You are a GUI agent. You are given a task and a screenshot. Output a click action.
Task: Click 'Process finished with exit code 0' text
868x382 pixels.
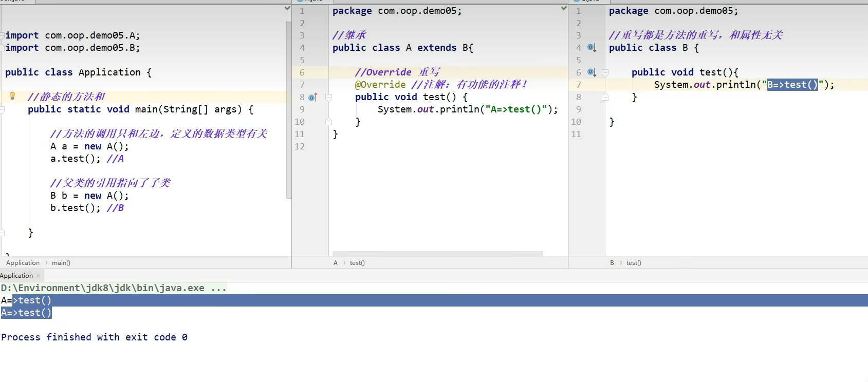94,337
